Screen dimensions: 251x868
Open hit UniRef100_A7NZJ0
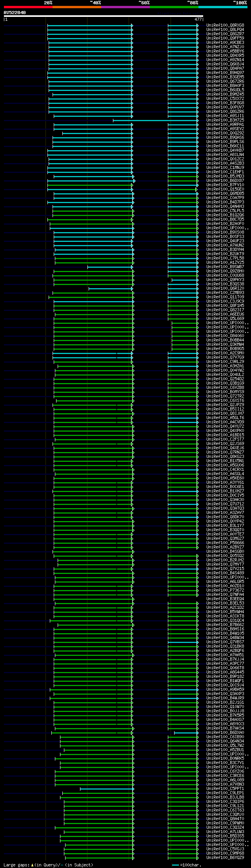tap(225, 47)
